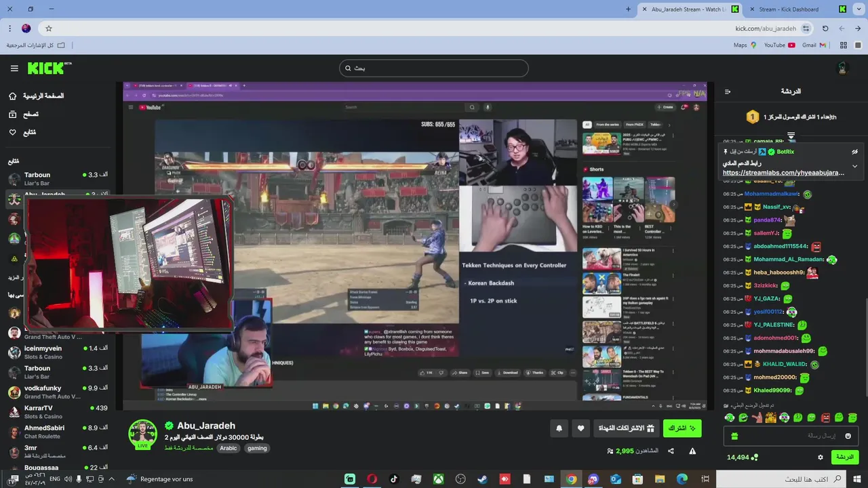Hide the pinned BotRix message
The image size is (868, 488).
(x=854, y=152)
